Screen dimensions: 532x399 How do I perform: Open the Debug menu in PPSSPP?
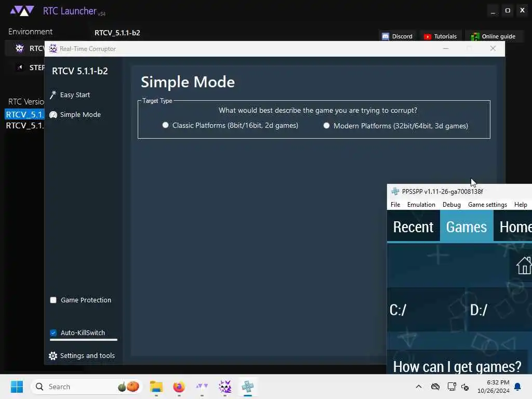pyautogui.click(x=451, y=205)
